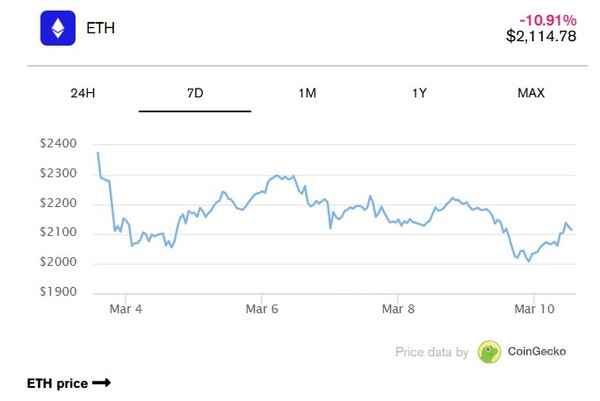
Task: Click the -10.91% change value
Action: 547,20
